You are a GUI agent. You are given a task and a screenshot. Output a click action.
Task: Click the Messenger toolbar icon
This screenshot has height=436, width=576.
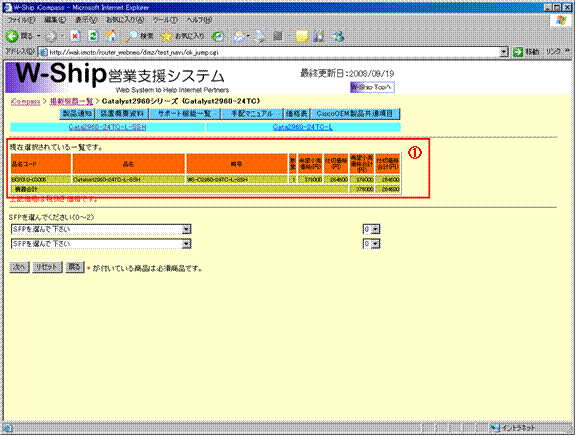(338, 36)
